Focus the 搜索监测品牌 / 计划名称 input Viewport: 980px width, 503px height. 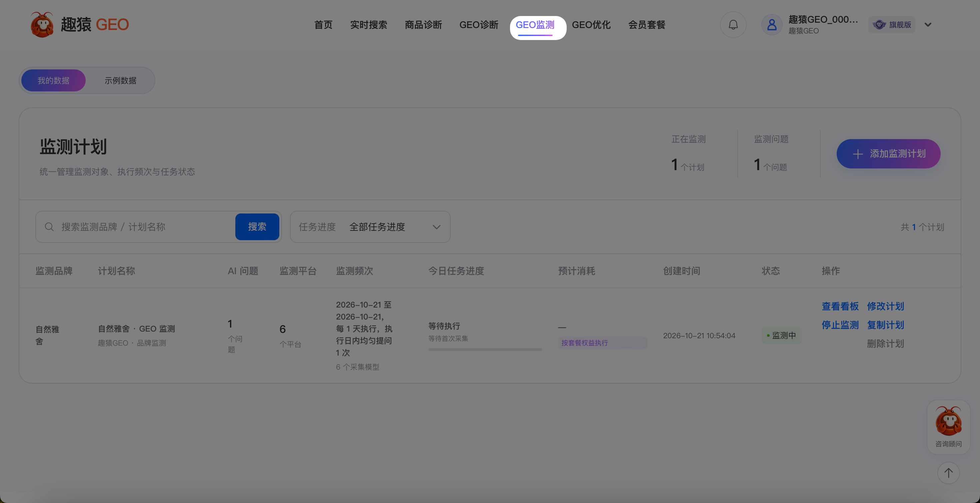pyautogui.click(x=146, y=227)
